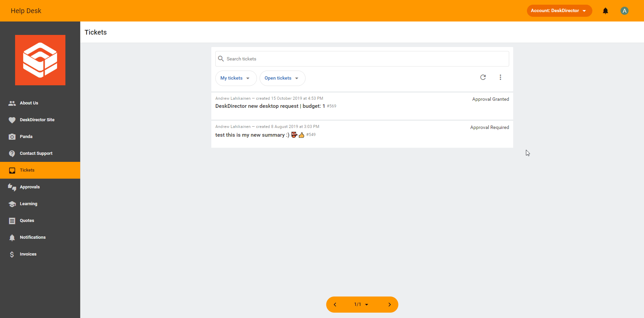Click created 15 October 2019 text
The image size is (644, 318).
289,98
